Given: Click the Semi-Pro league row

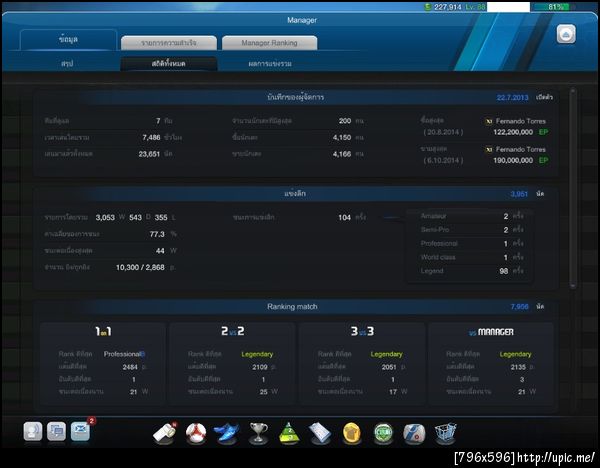Looking at the screenshot, I should tap(470, 230).
